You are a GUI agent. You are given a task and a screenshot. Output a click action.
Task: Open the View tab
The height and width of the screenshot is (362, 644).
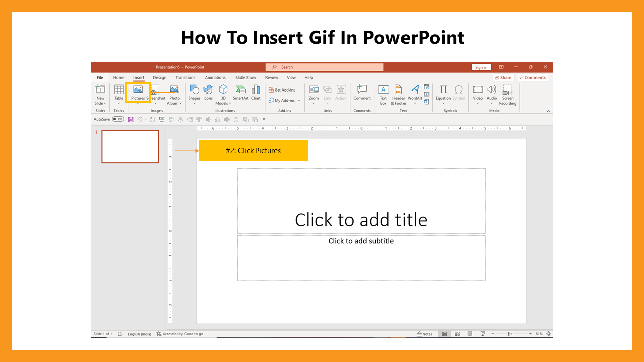pos(291,78)
